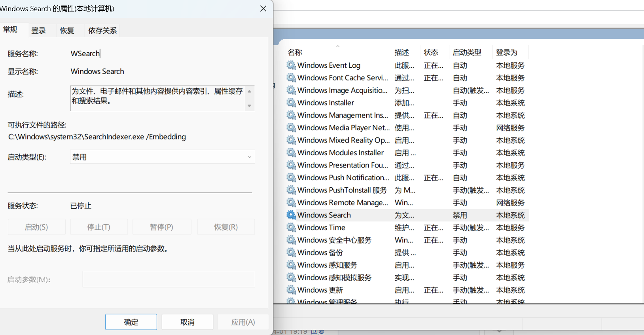The image size is (644, 335).
Task: Click 网络服务 in Windows Media Player row
Action: [x=510, y=128]
